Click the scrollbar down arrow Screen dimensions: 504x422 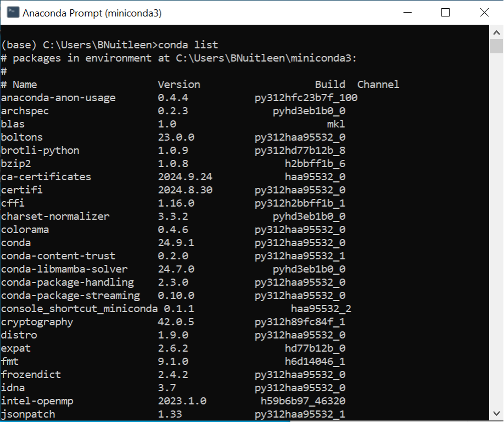click(497, 413)
